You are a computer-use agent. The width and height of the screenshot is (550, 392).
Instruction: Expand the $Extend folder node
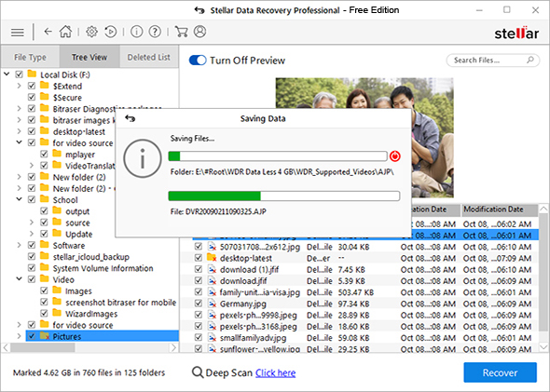pyautogui.click(x=20, y=86)
